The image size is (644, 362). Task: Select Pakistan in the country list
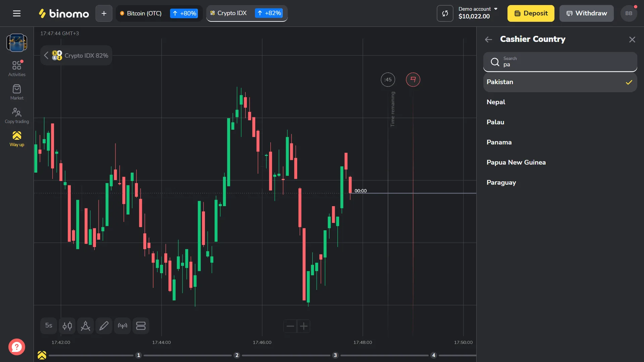(x=560, y=82)
